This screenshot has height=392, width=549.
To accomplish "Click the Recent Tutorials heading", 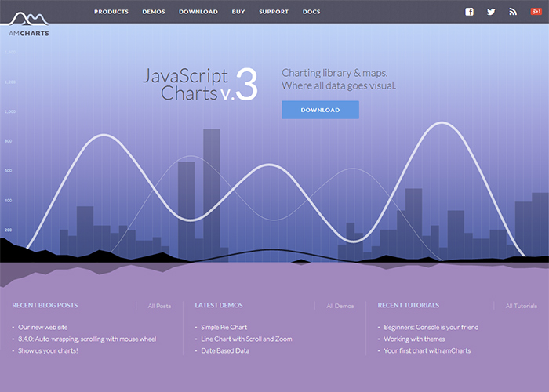I will point(409,305).
